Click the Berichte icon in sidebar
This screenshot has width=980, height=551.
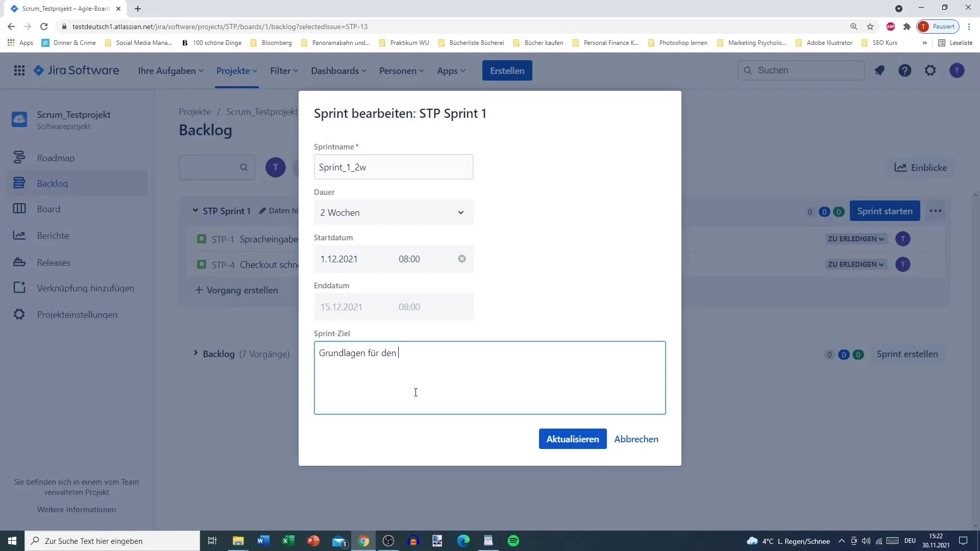18,235
